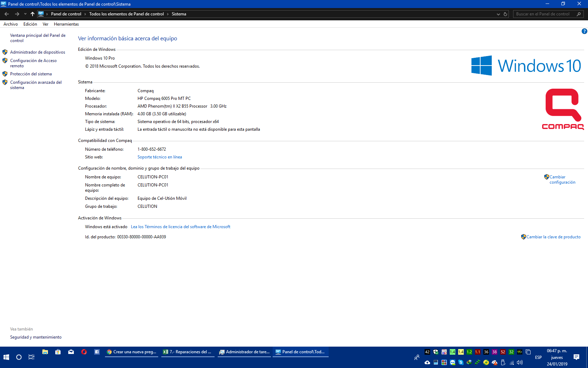This screenshot has width=588, height=368.
Task: Click the overlapping windows tray icon
Action: pyautogui.click(x=528, y=352)
